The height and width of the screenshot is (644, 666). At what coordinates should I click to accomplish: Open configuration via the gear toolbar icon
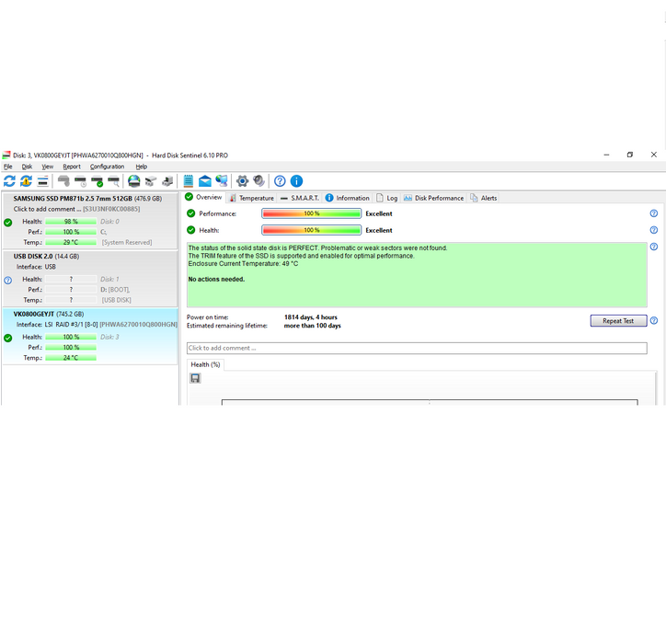click(x=243, y=181)
